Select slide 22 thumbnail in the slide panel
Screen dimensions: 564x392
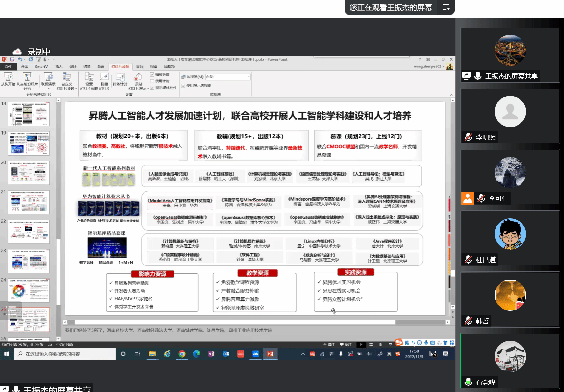point(29,231)
